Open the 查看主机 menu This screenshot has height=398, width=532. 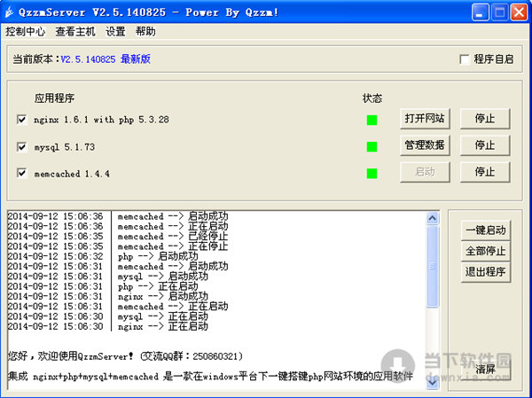[75, 32]
